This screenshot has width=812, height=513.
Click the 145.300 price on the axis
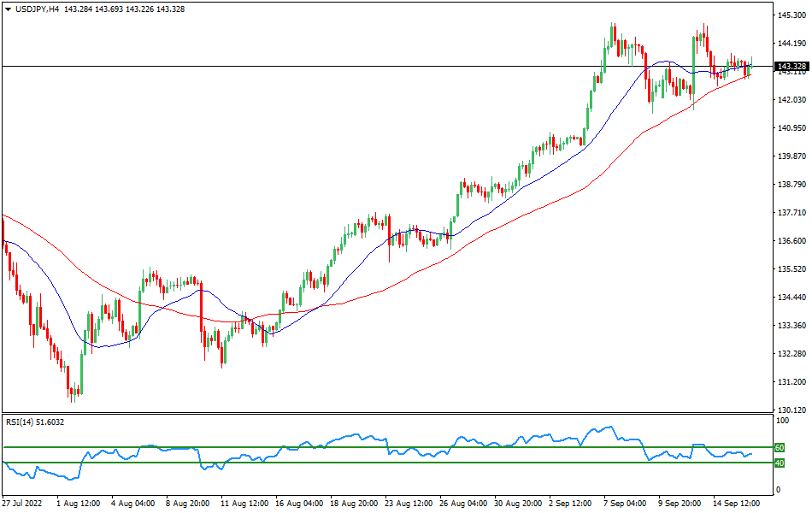tap(791, 15)
